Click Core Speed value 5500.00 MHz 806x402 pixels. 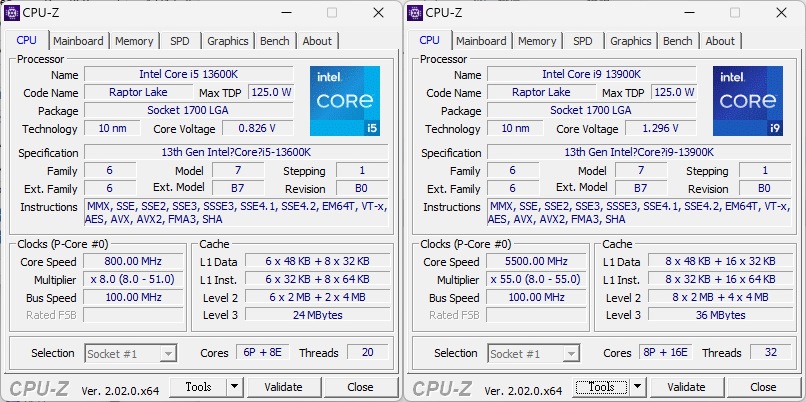coord(536,261)
